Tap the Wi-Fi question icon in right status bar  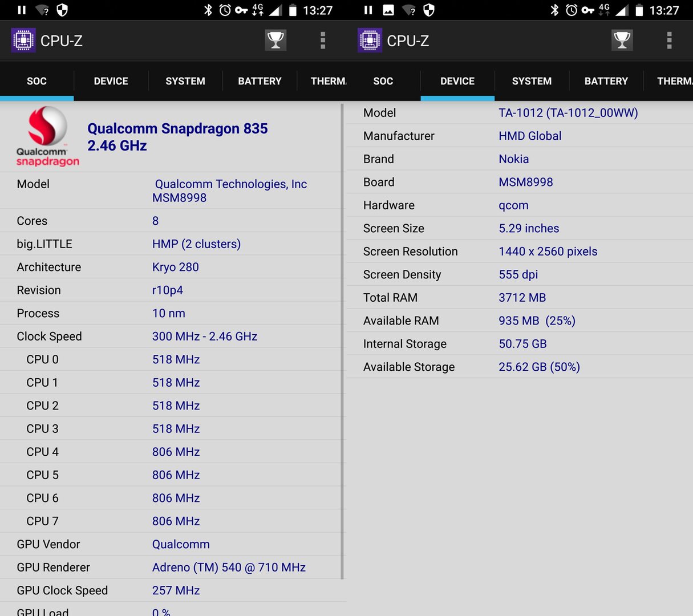tap(409, 10)
